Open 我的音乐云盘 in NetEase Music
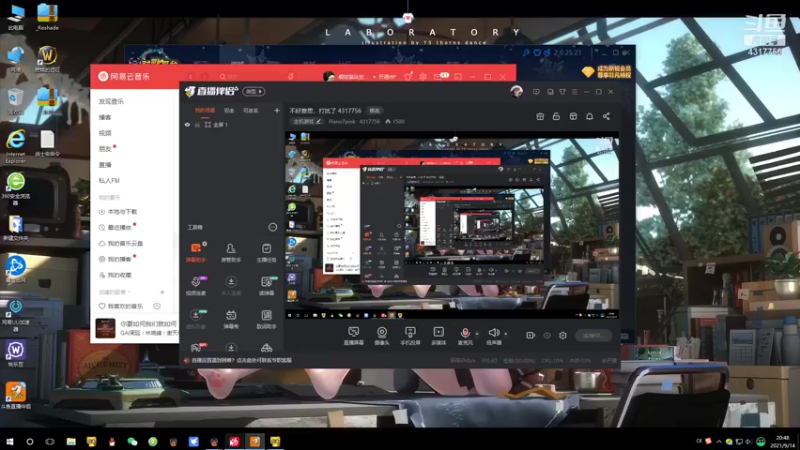The width and height of the screenshot is (800, 450). pos(121,243)
